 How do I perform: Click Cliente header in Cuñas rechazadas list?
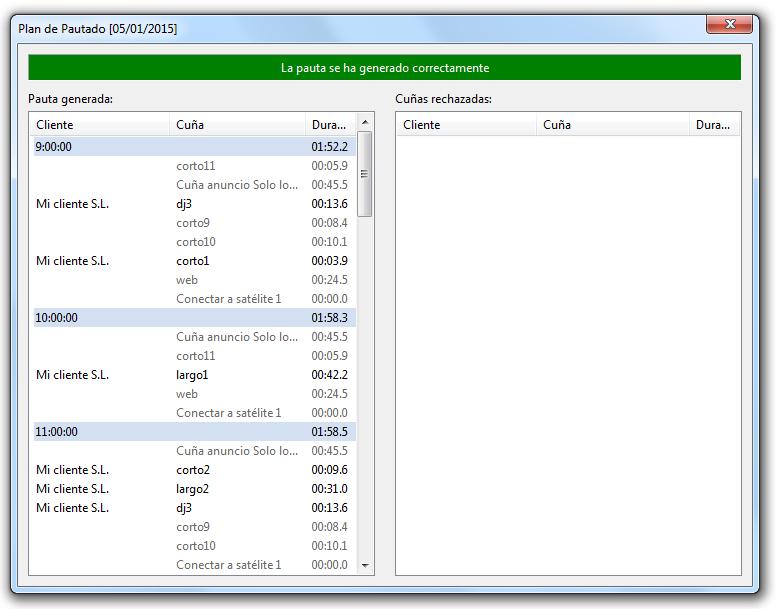click(467, 125)
